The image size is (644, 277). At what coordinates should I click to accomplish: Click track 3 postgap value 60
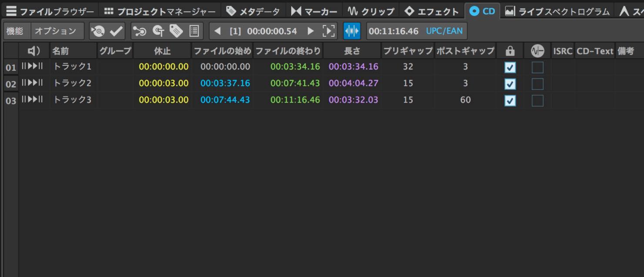(x=465, y=100)
